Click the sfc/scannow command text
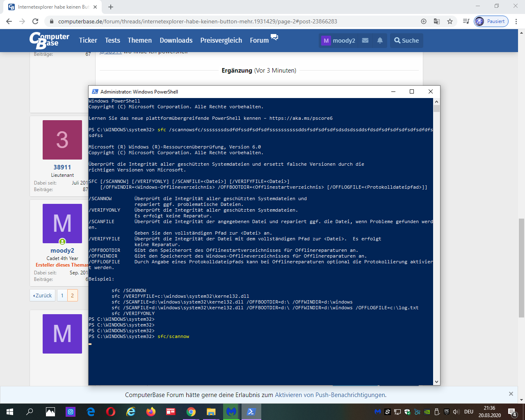This screenshot has width=525, height=420. click(x=173, y=336)
